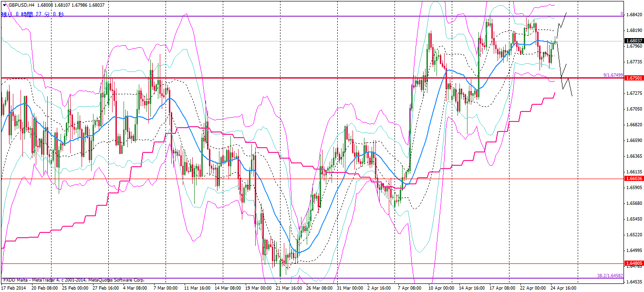Click the red price tag 1.66036
644x292 pixels.
pyautogui.click(x=634, y=178)
